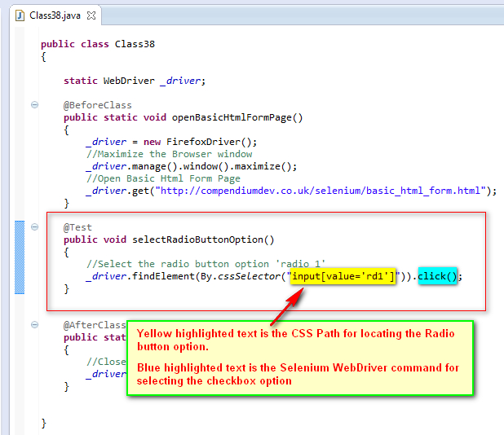Collapse the @BeforeClass method fold

(x=35, y=104)
